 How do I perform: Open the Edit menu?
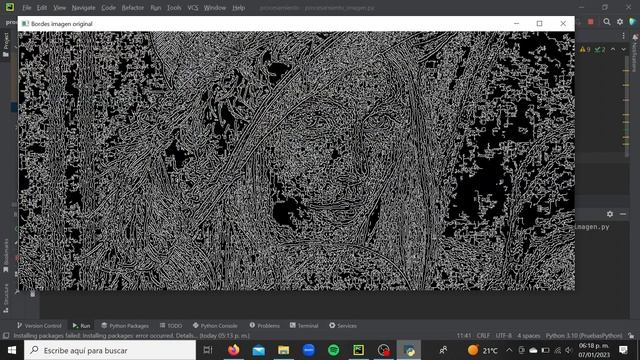tap(42, 8)
